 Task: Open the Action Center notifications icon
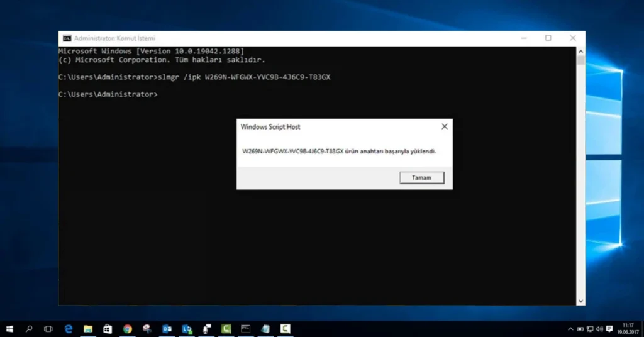click(x=609, y=329)
